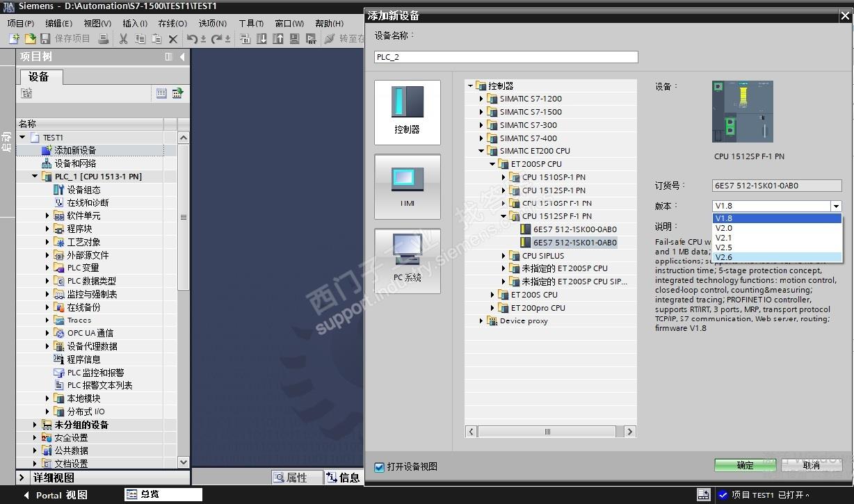The image size is (854, 504).
Task: Click the Redo arrow icon
Action: point(216,39)
